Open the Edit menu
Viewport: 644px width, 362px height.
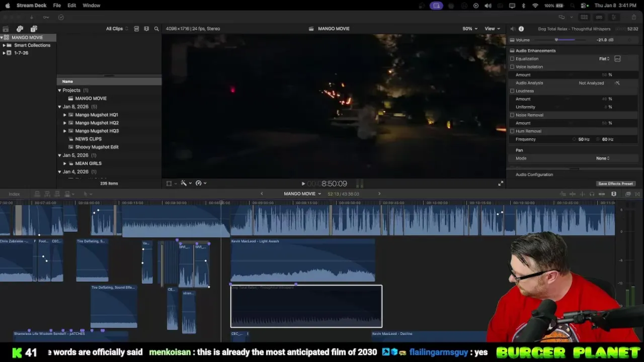(x=72, y=6)
